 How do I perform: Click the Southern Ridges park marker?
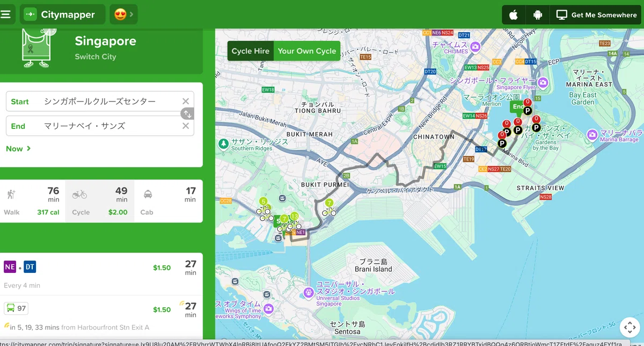tap(223, 143)
